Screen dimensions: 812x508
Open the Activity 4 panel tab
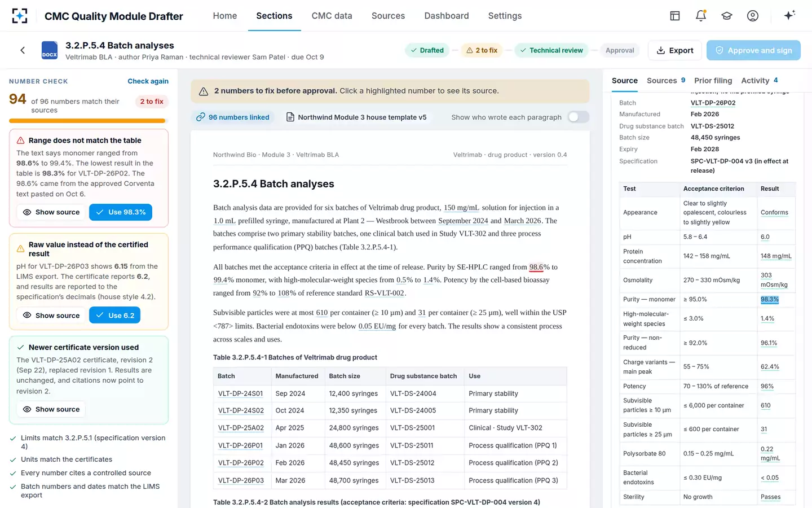pyautogui.click(x=760, y=81)
